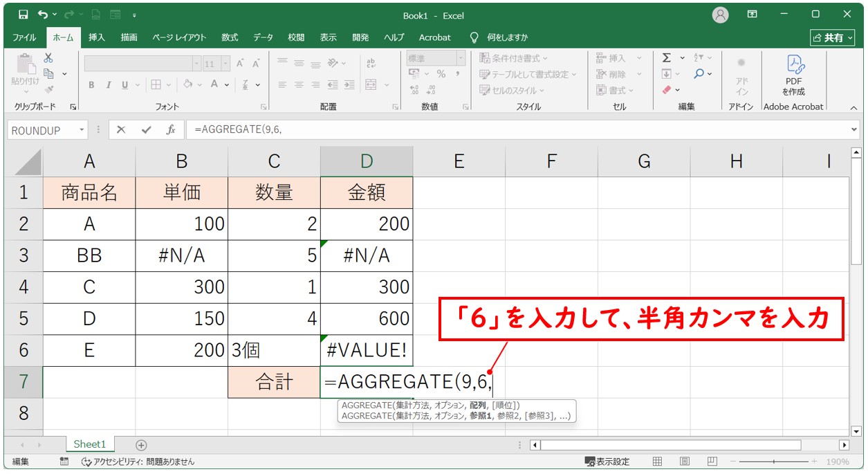
Task: Click the AutoSum sigma icon
Action: pyautogui.click(x=667, y=58)
